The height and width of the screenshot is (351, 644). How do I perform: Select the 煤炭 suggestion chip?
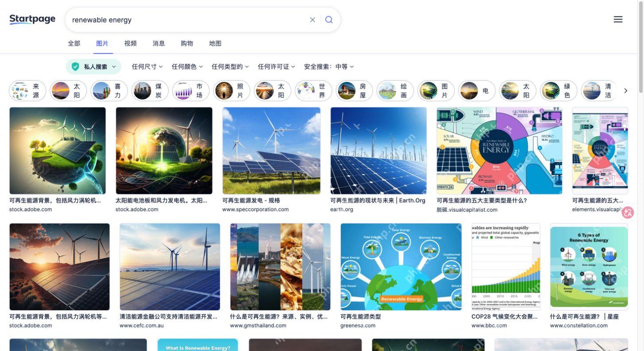[x=150, y=91]
